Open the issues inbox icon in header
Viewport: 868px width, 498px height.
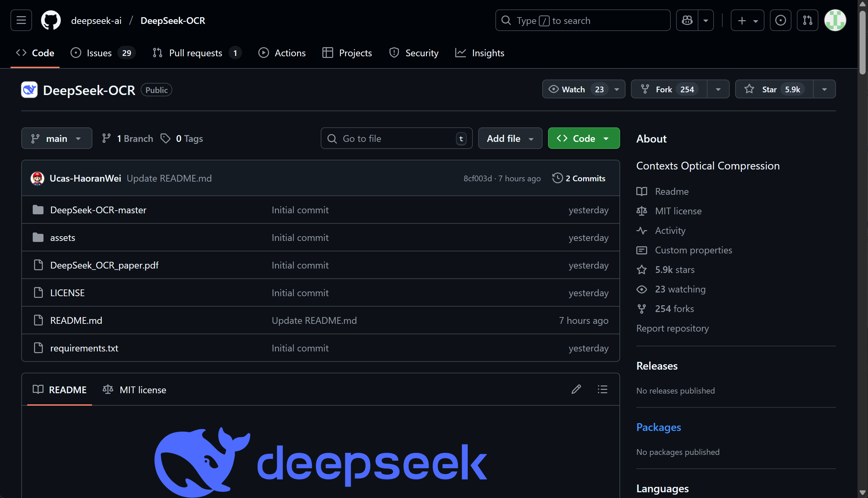point(780,21)
